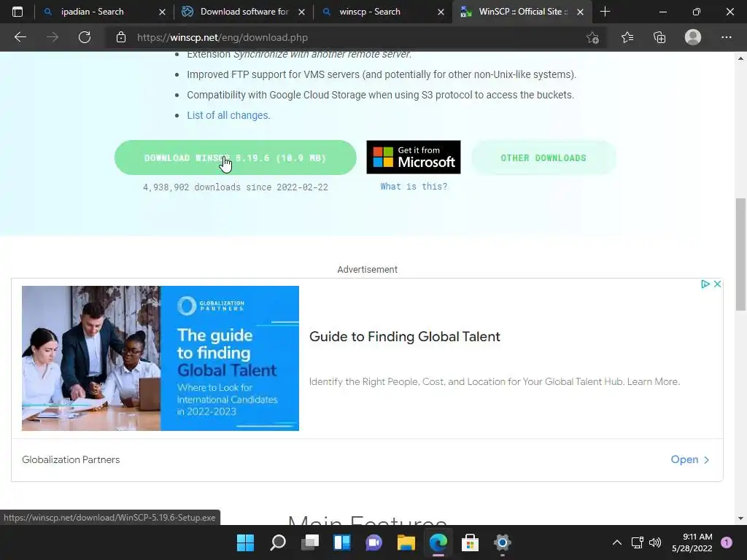The width and height of the screenshot is (747, 560).
Task: Open Teams Chat on taskbar
Action: pyautogui.click(x=374, y=542)
